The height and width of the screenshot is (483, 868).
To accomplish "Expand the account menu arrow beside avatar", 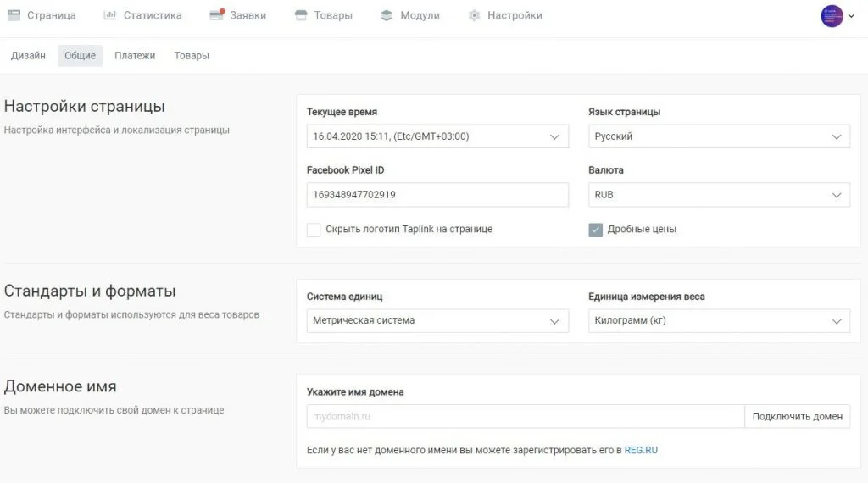I will point(851,16).
